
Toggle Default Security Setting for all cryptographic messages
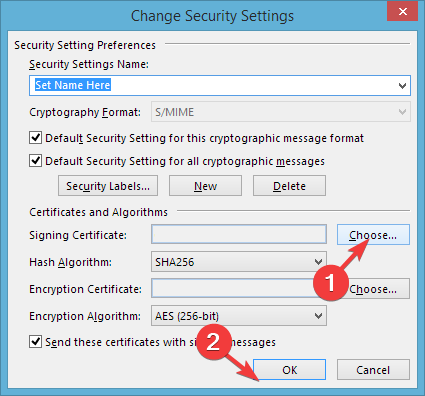pos(35,161)
